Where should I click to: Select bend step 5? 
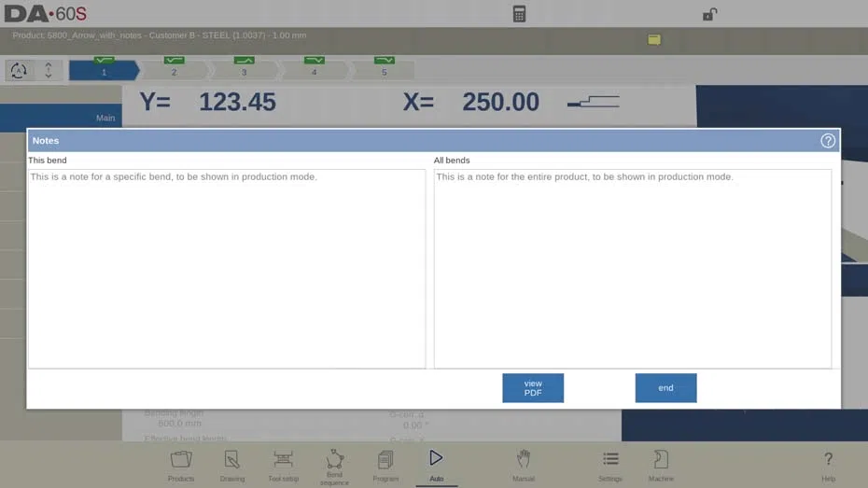pyautogui.click(x=384, y=71)
